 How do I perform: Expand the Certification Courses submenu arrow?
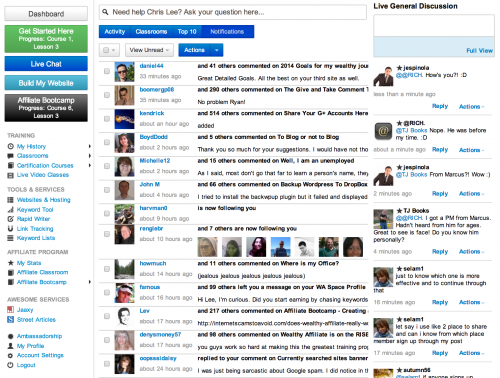[x=90, y=165]
